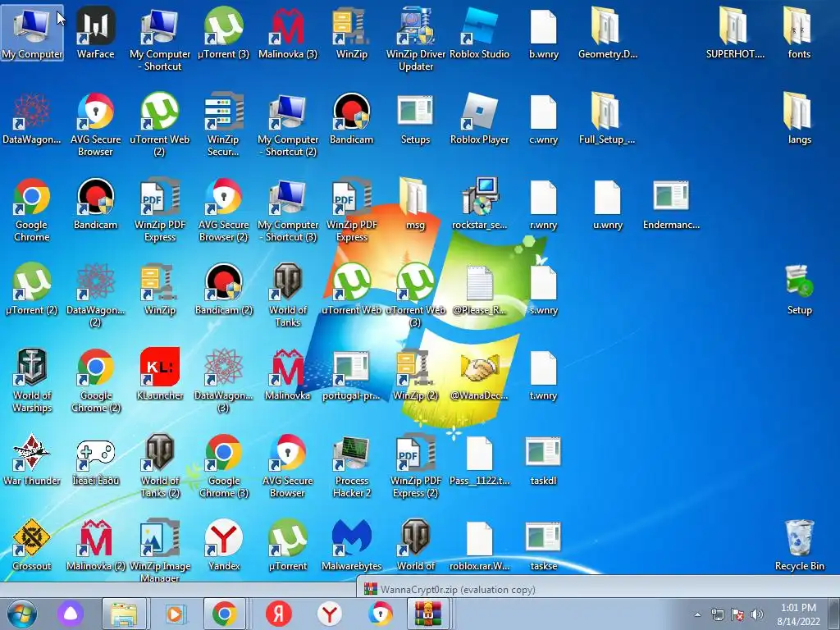This screenshot has width=840, height=630.
Task: Select the @Please_R... text file
Action: 479,289
